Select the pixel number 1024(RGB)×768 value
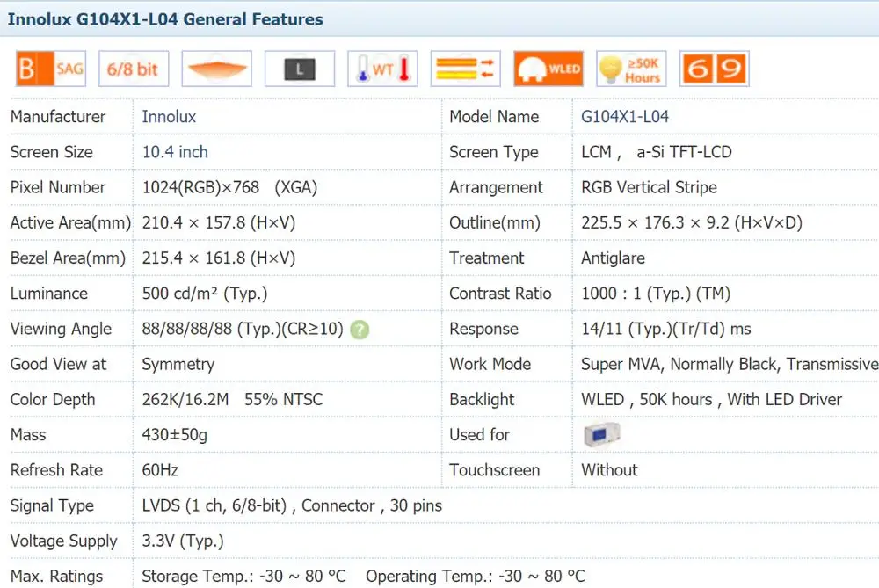Image resolution: width=879 pixels, height=588 pixels. pyautogui.click(x=229, y=187)
